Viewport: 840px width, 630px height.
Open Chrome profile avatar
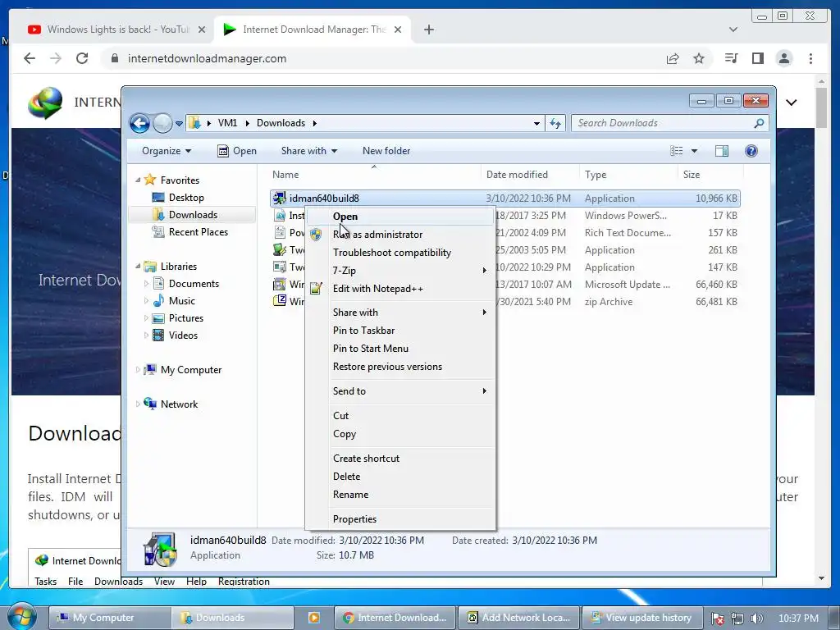[783, 58]
